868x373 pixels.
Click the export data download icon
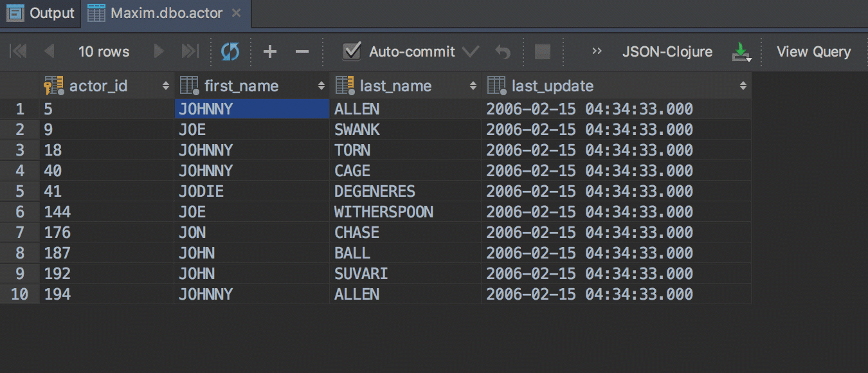coord(741,52)
